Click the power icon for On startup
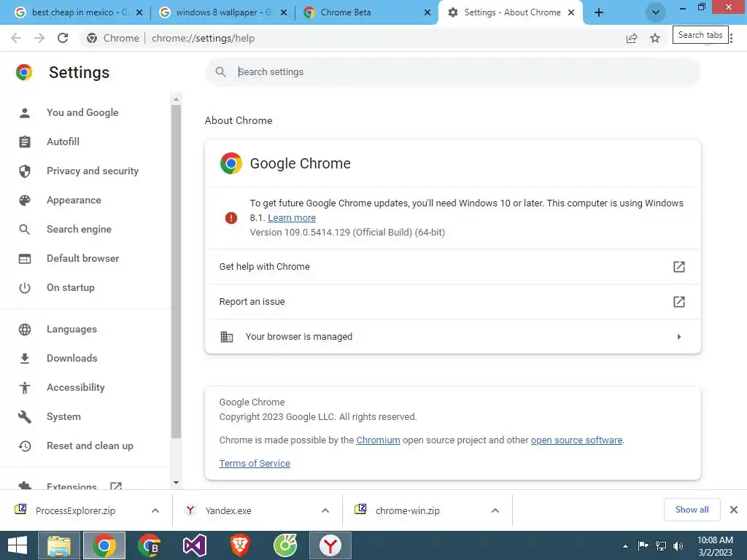Screen dimensions: 747x560 (25, 287)
